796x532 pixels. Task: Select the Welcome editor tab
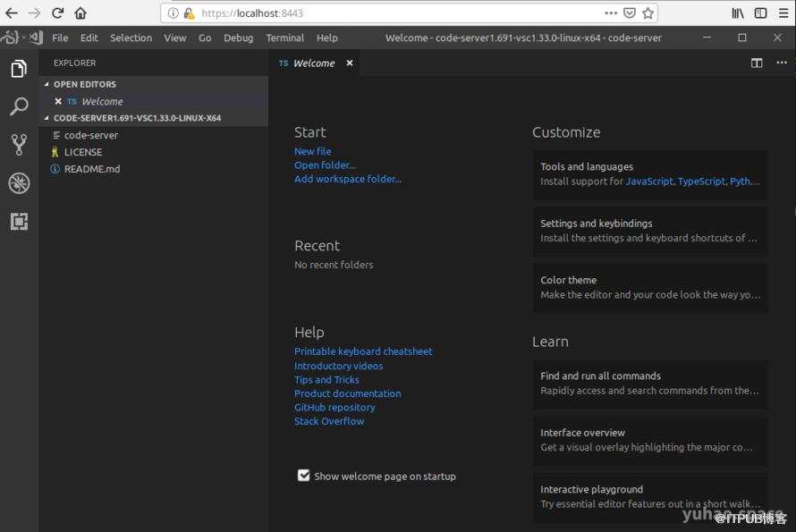[x=315, y=63]
